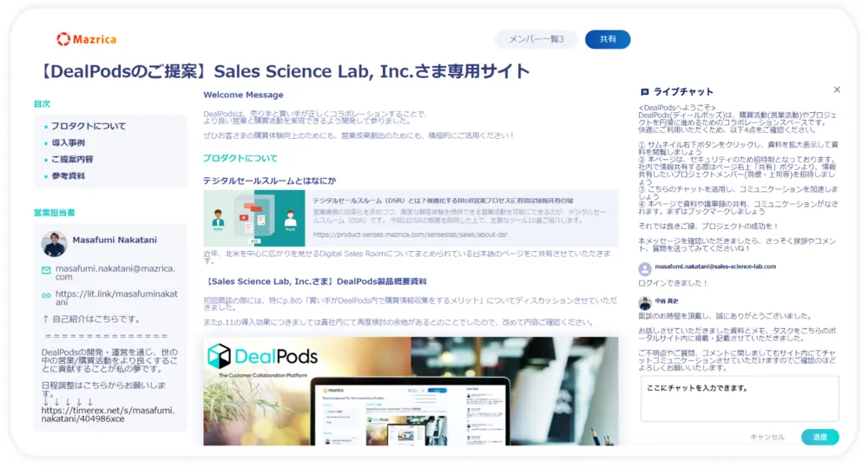Click the プロダクトについて section heading

coord(240,158)
